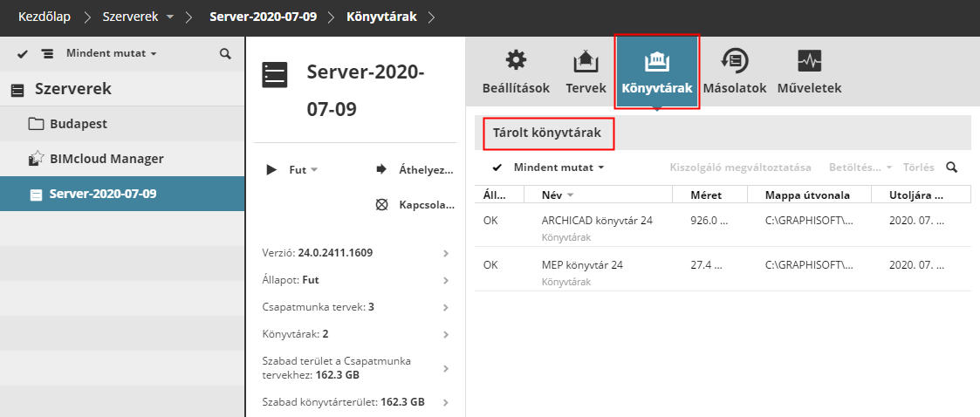
Task: Click the left sidebar search magnifier
Action: [226, 54]
